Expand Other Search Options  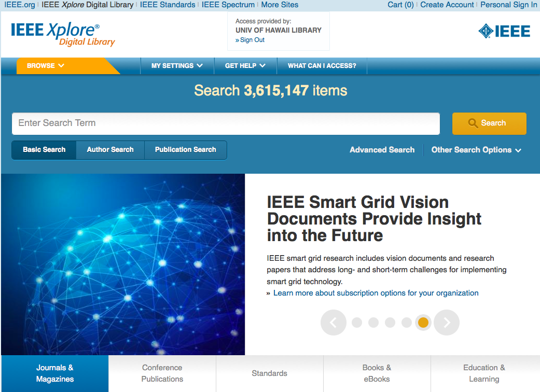[x=476, y=150]
